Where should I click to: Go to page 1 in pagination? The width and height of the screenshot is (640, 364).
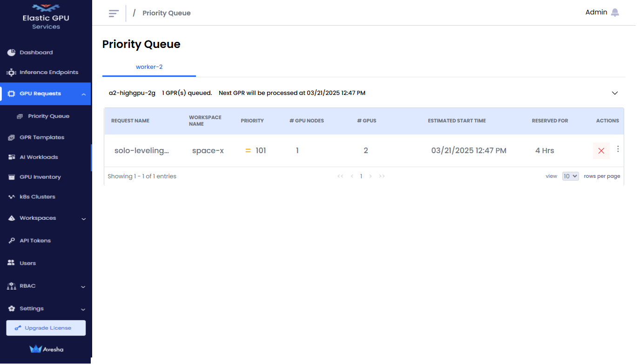(361, 176)
